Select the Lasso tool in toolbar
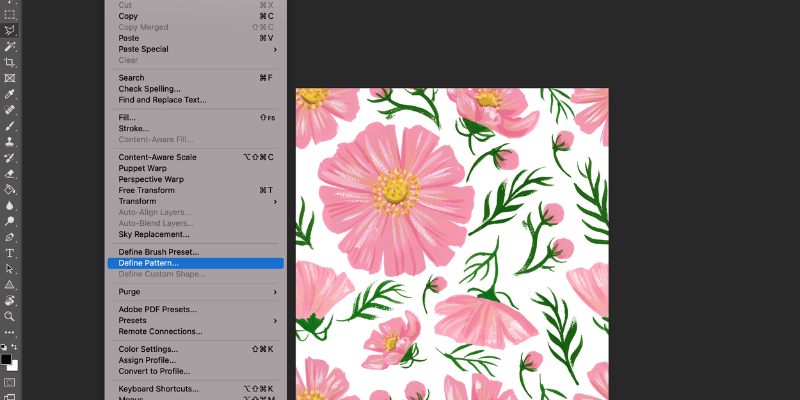Image resolution: width=800 pixels, height=400 pixels. click(9, 31)
